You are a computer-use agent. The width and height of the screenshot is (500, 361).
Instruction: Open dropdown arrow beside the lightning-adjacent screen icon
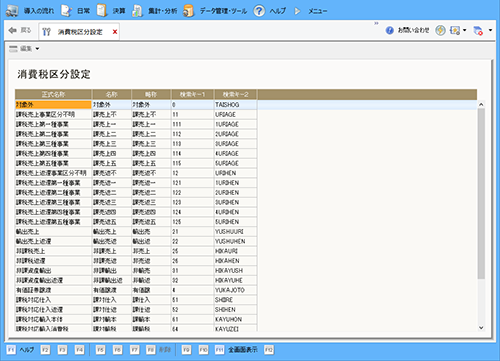click(464, 30)
